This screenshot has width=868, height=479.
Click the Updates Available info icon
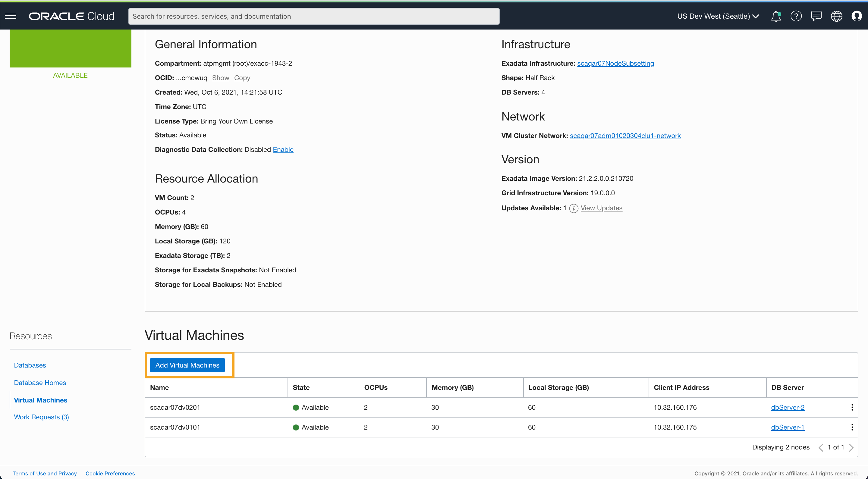(574, 208)
